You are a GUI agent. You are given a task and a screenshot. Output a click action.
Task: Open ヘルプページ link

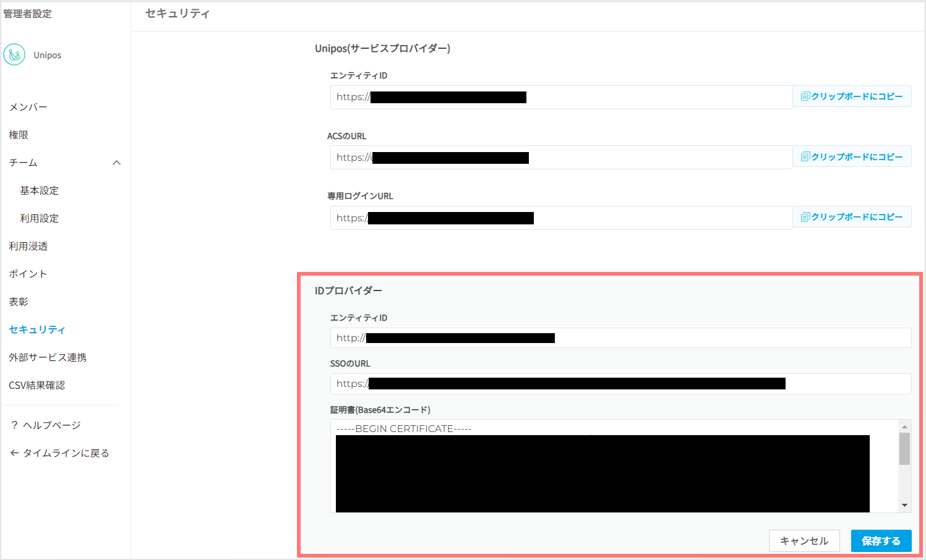point(52,425)
